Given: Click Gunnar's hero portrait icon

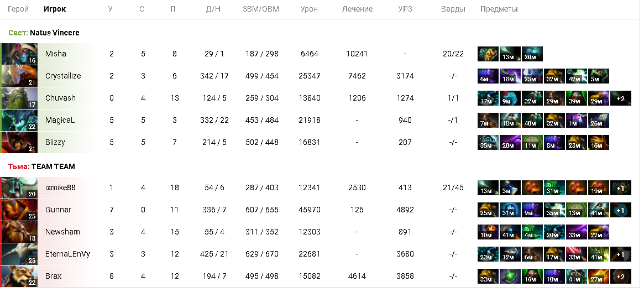Looking at the screenshot, I should [x=19, y=210].
